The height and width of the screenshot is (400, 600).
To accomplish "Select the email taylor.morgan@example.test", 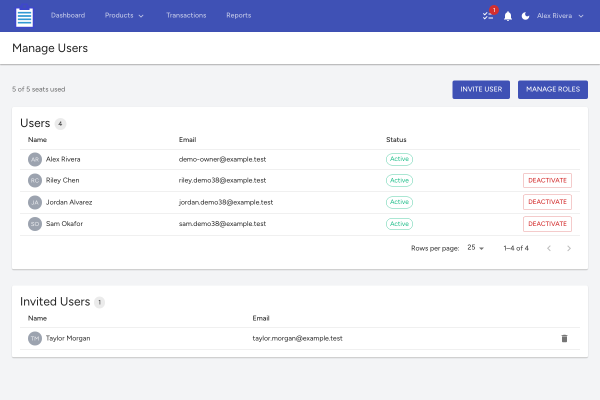I will click(x=297, y=338).
